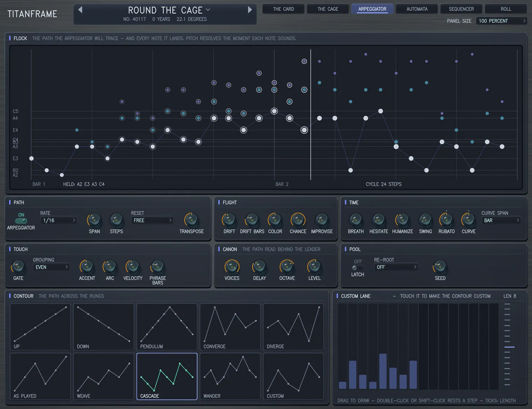Adjust the SPAN knob
The height and width of the screenshot is (409, 532).
(x=94, y=220)
